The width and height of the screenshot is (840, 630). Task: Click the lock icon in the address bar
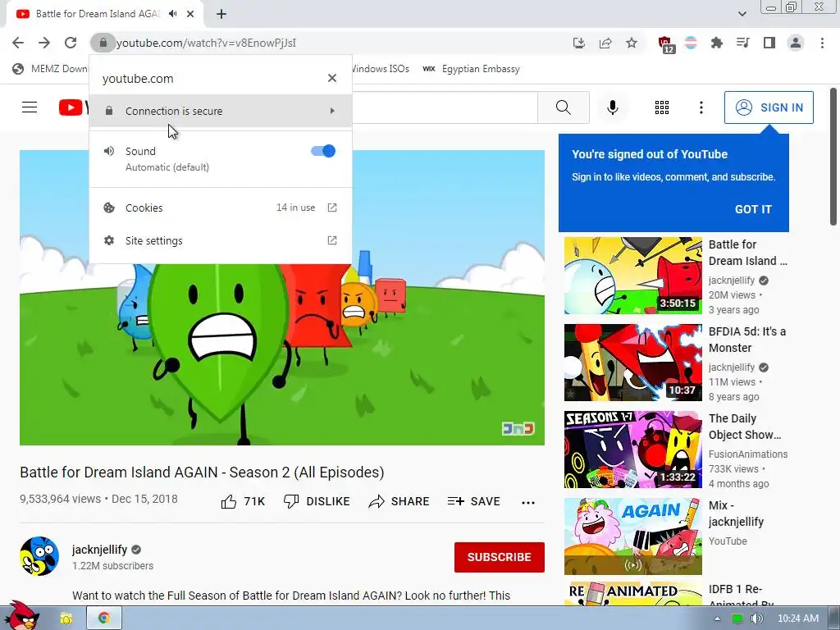[x=103, y=43]
